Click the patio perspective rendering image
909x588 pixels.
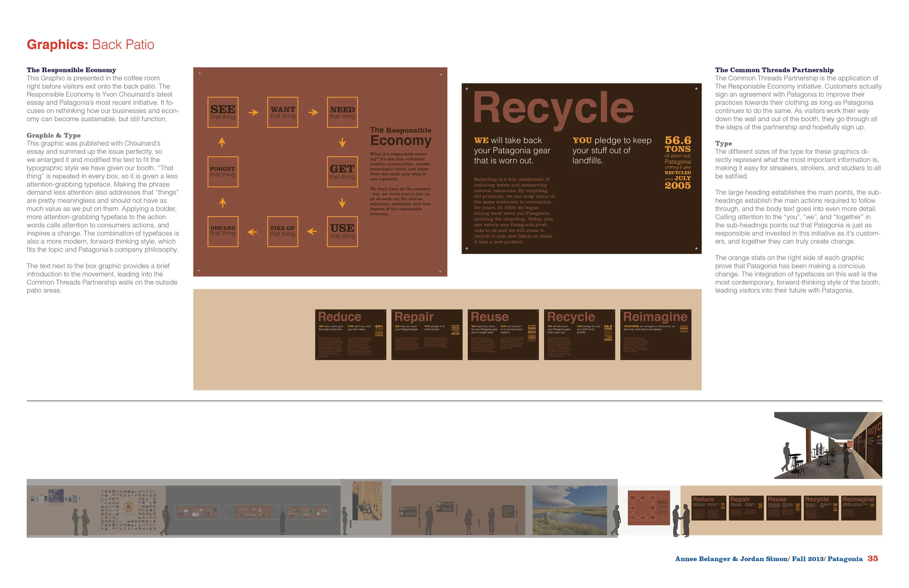pos(828,445)
